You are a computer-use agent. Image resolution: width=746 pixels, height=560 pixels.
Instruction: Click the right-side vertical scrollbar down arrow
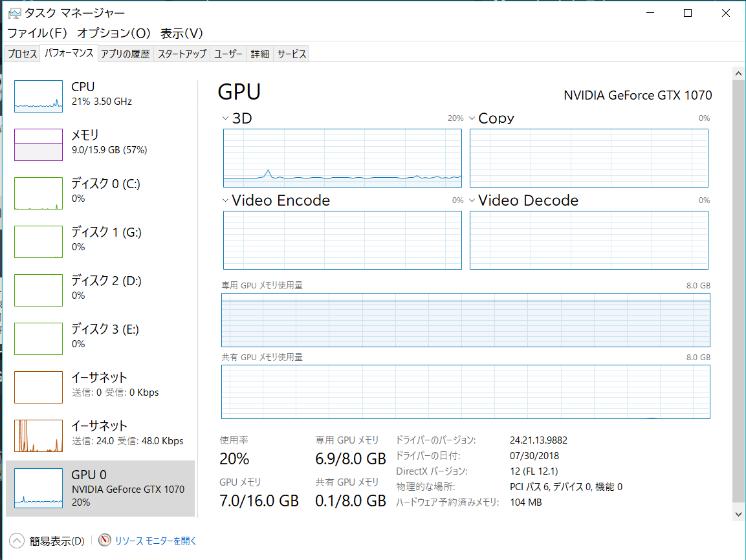(x=738, y=513)
